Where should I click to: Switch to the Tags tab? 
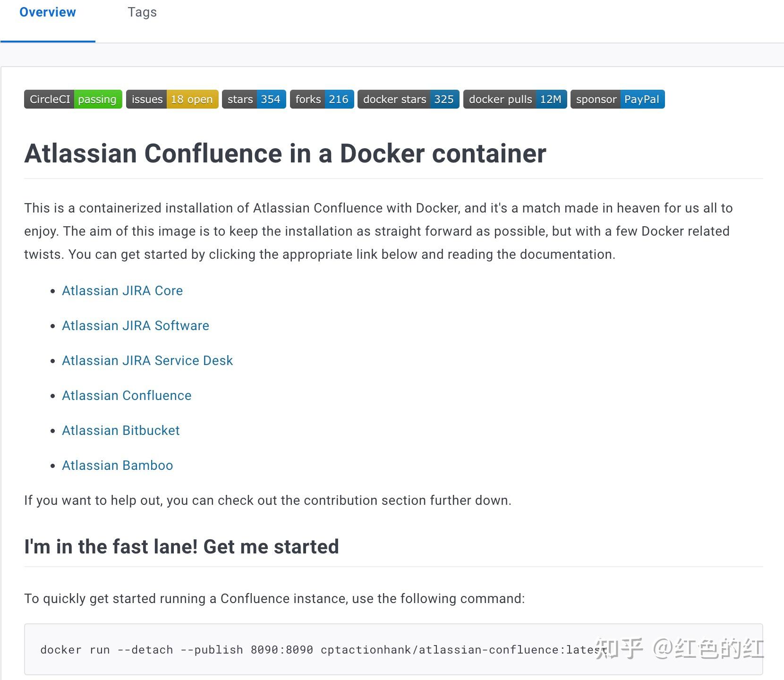coord(142,12)
